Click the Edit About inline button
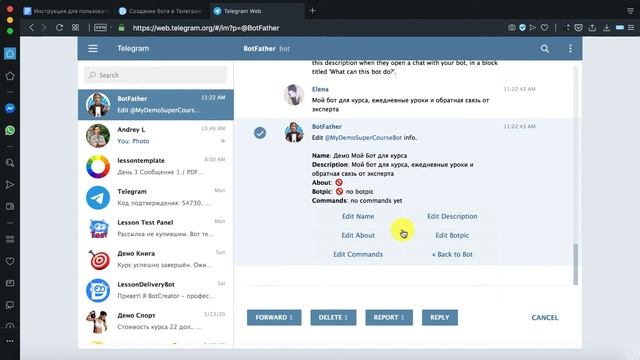Screen dimensions: 640x360 tap(358, 235)
